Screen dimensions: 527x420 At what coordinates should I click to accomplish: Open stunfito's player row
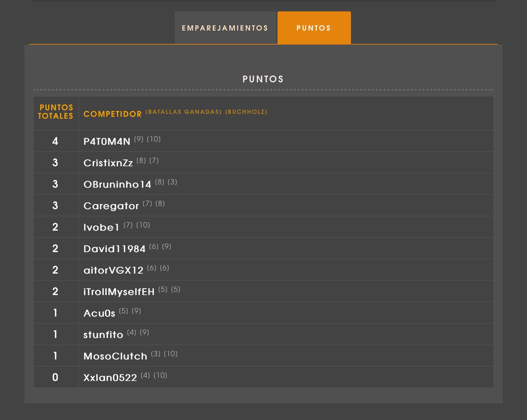pyautogui.click(x=103, y=334)
